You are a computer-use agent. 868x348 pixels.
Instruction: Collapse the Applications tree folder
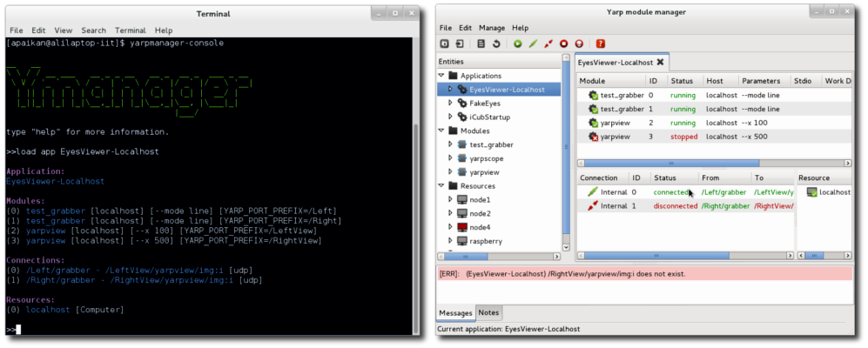pyautogui.click(x=441, y=76)
